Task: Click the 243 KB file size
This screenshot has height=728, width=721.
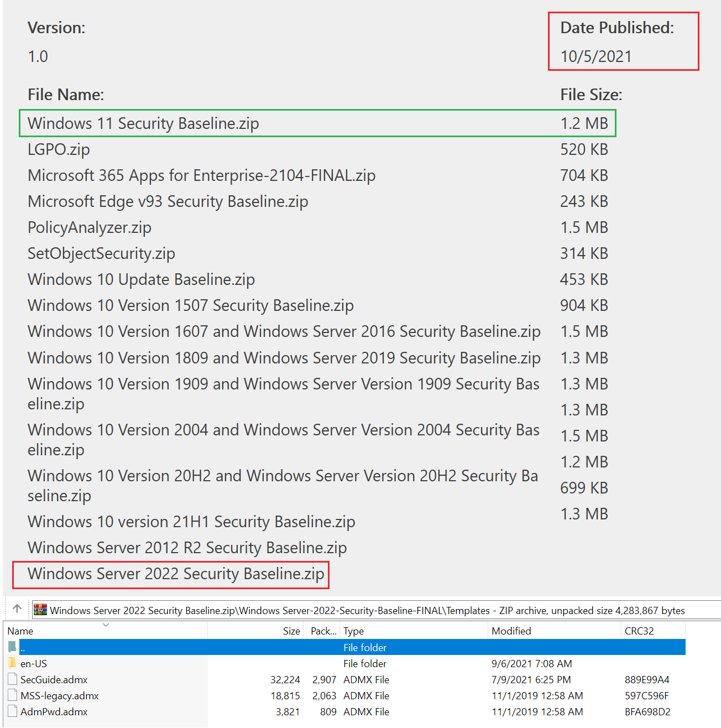Action: coord(584,201)
